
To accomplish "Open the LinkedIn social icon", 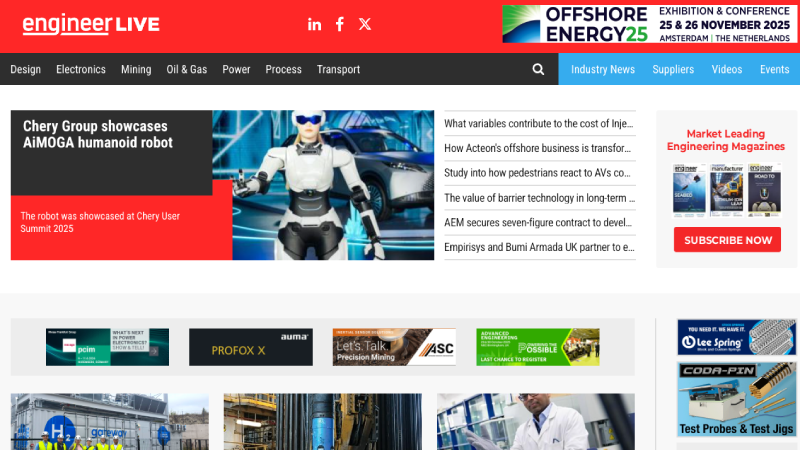I will point(314,24).
